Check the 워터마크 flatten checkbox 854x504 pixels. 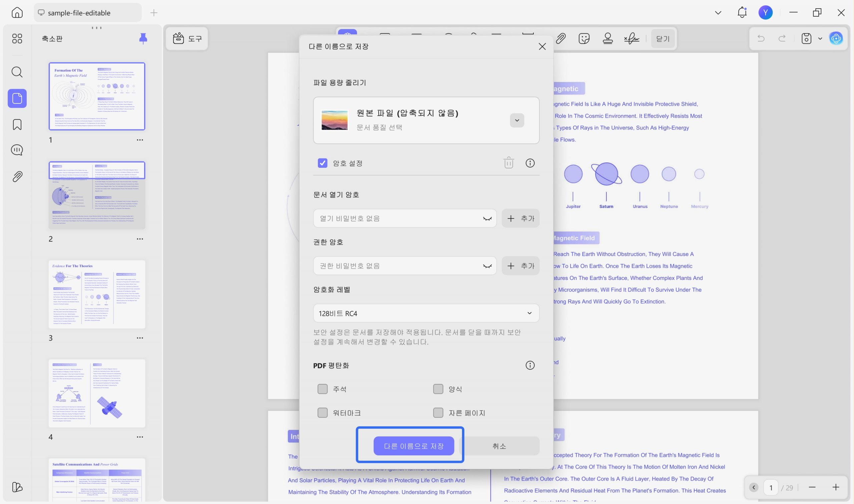322,413
